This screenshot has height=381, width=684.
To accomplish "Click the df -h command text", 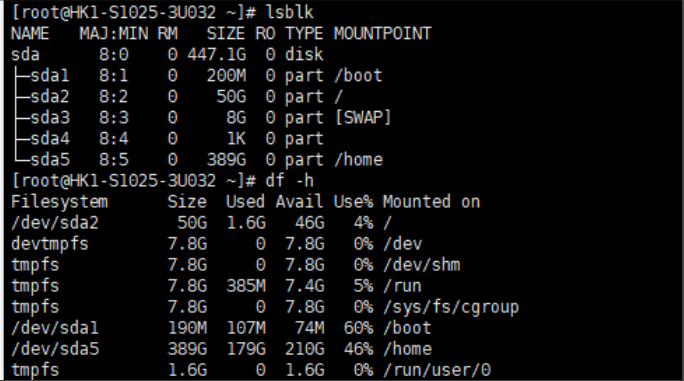I will click(290, 180).
